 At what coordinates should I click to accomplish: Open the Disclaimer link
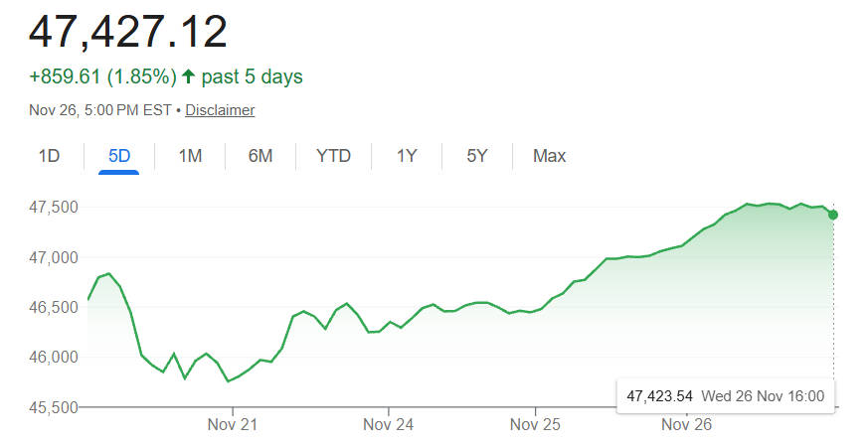pos(220,110)
